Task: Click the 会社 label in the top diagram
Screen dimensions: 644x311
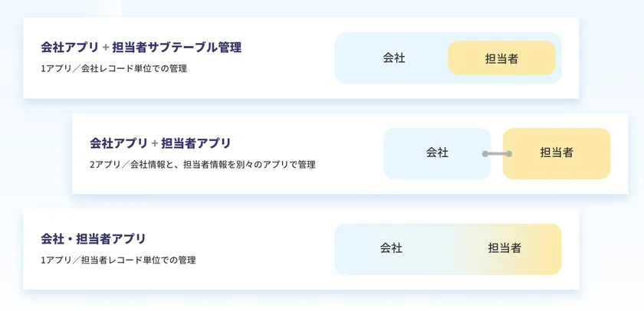Action: point(394,58)
